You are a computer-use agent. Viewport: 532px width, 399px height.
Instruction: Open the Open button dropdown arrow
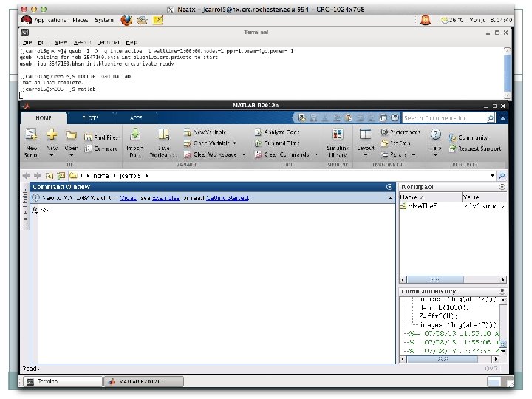coord(71,155)
